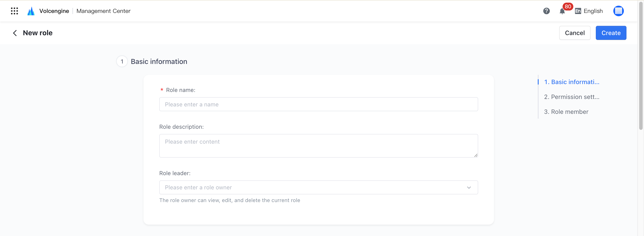Screen dimensions: 644x236
Task: Click the Volcengine logo
Action: point(31,11)
